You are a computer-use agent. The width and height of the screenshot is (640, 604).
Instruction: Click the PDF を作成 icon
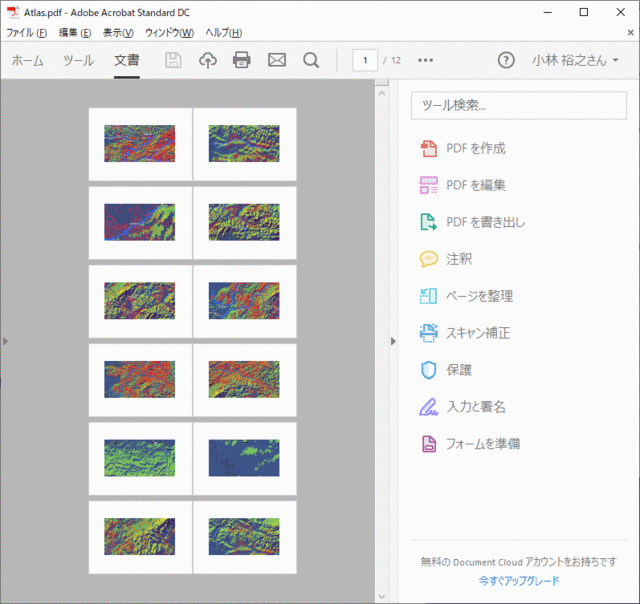coord(429,148)
